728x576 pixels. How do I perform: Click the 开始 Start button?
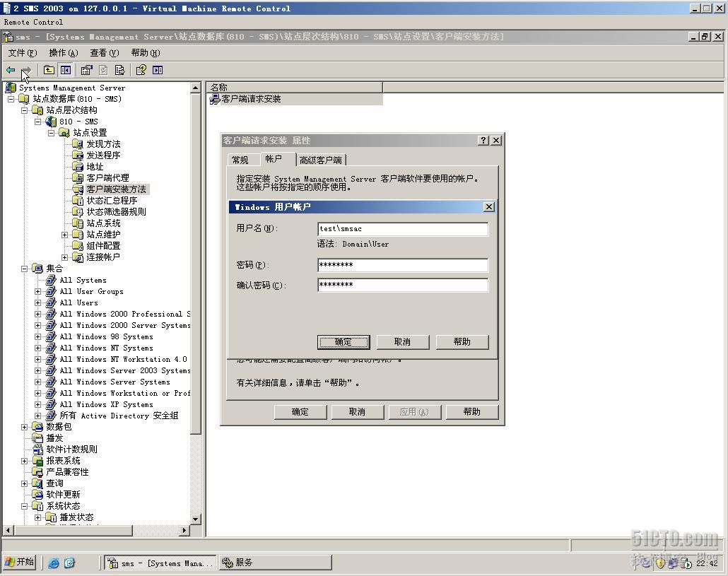pos(20,563)
